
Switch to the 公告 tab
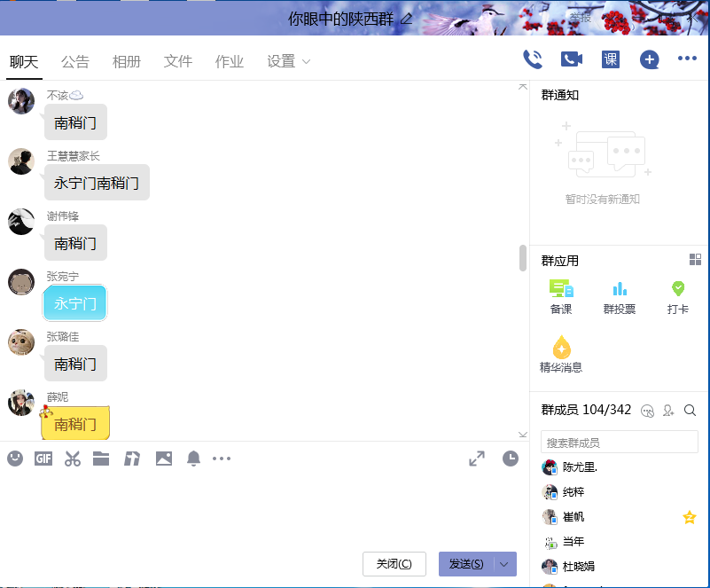(x=75, y=61)
